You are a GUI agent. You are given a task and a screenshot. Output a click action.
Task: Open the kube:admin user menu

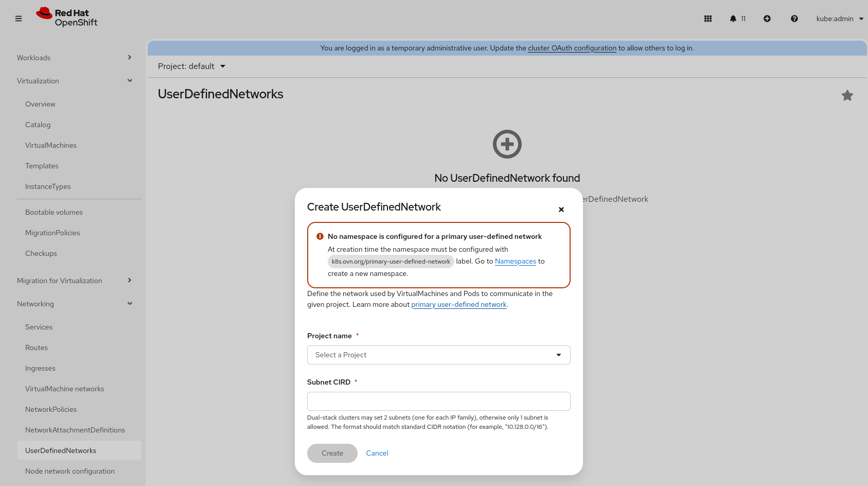tap(839, 19)
